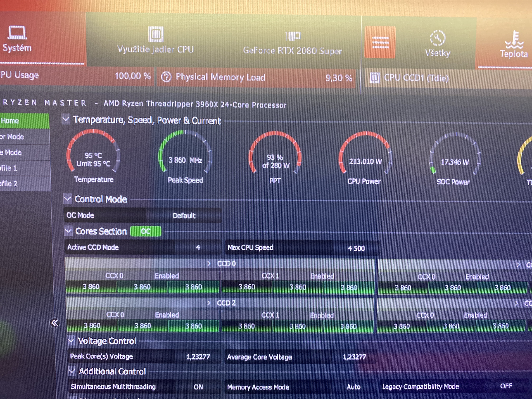Open the Systém tab laptop icon

pyautogui.click(x=17, y=32)
